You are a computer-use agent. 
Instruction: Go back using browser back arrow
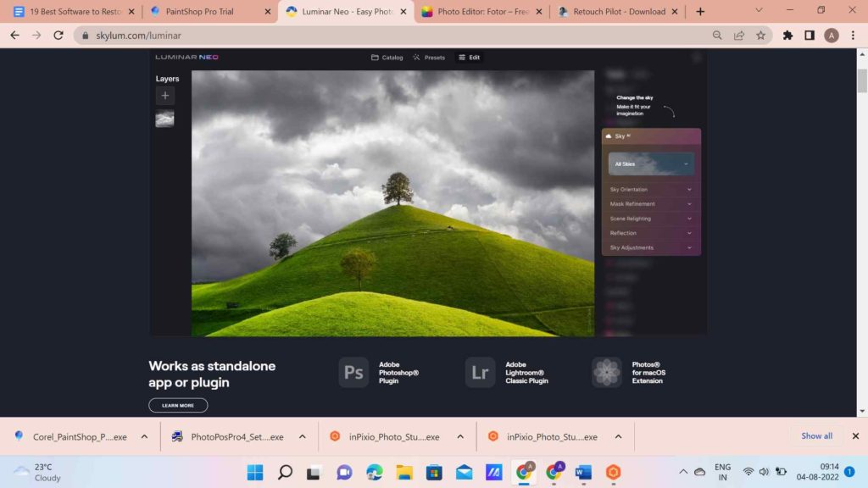[x=15, y=36]
